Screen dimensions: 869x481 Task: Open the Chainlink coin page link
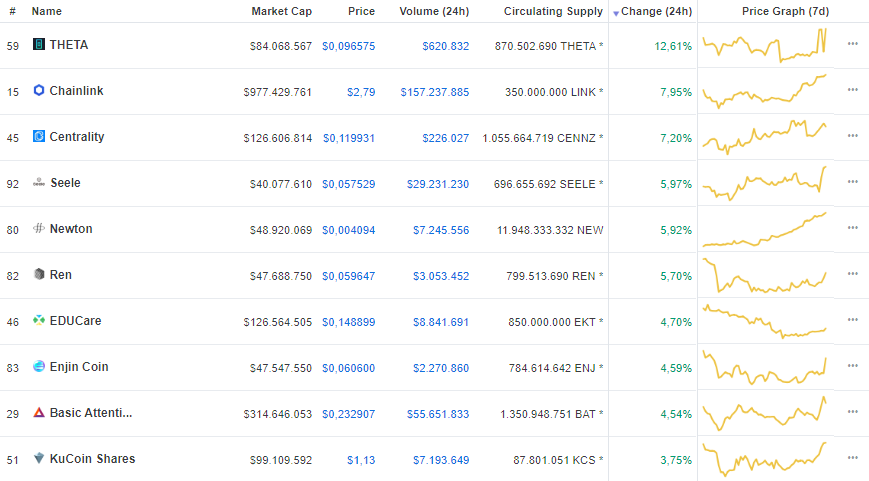click(76, 91)
